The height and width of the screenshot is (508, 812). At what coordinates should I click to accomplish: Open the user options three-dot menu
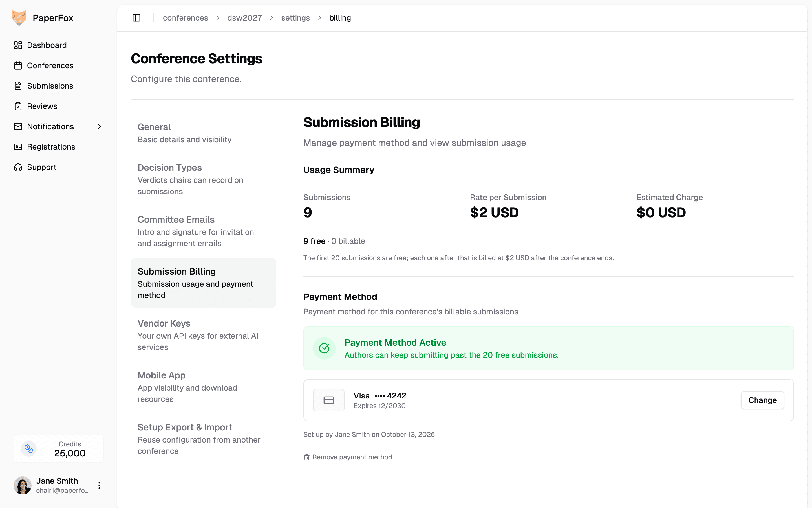click(x=99, y=485)
